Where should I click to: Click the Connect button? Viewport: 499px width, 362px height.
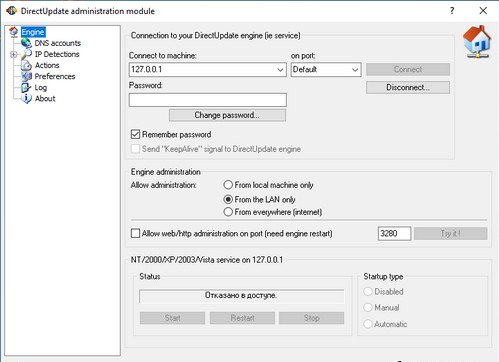coord(408,69)
